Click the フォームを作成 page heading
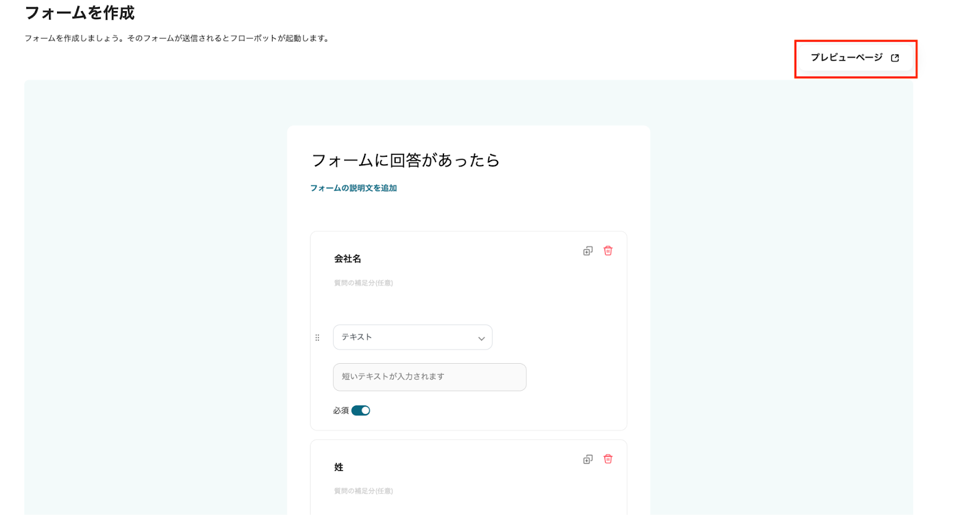The width and height of the screenshot is (980, 515). (80, 13)
